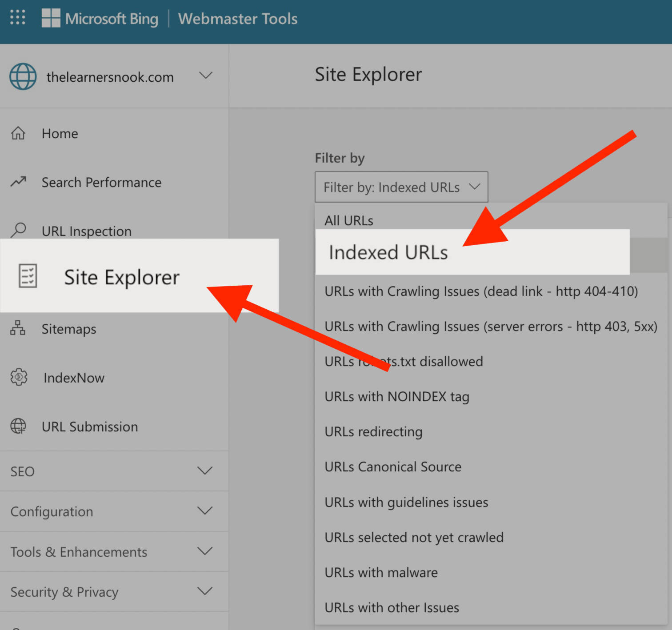Click the URL Submission globe icon
Screen dimensions: 672x630
click(x=18, y=426)
